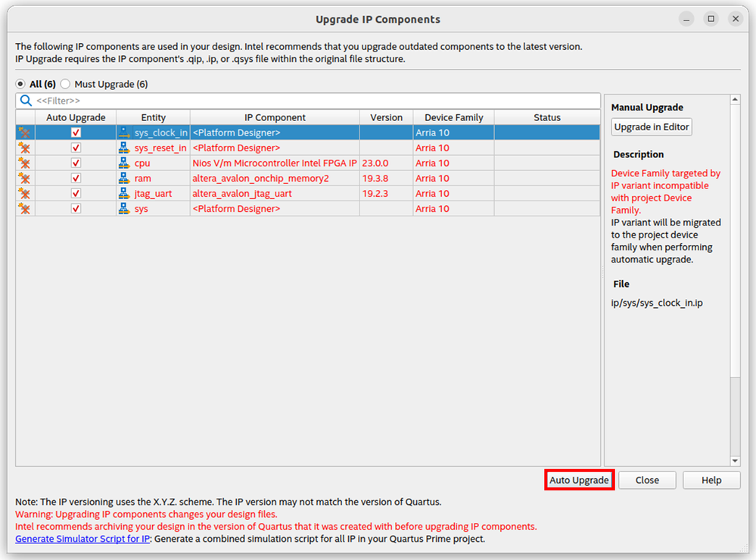Click altera_avalon_jtag_uart component cell

(x=275, y=194)
